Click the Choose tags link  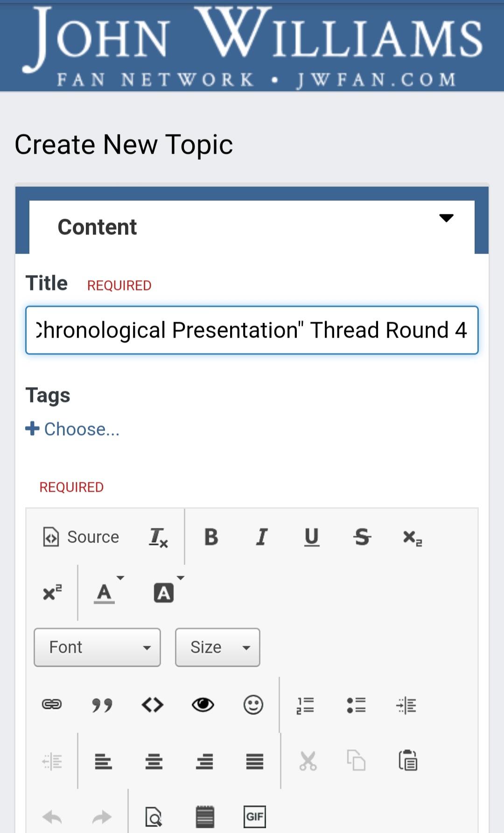[73, 429]
